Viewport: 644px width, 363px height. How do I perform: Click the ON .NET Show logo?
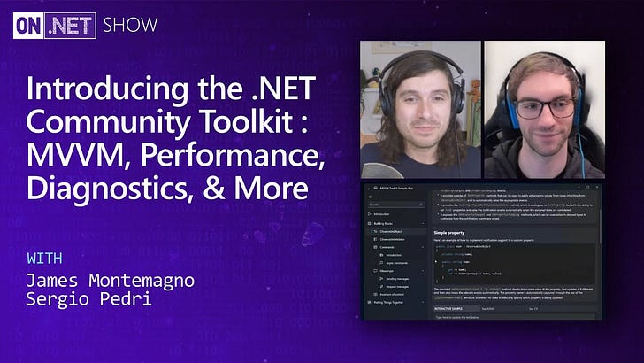[x=86, y=26]
